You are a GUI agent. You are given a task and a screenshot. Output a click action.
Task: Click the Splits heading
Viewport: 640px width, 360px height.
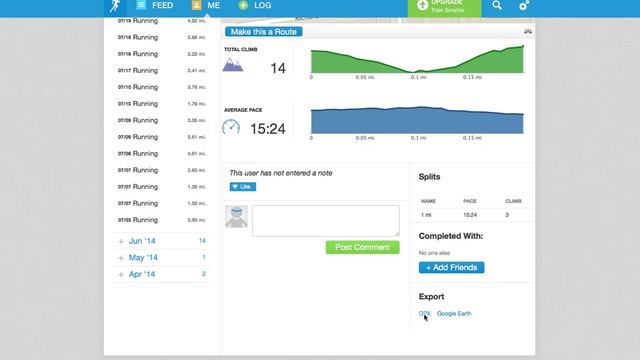429,177
